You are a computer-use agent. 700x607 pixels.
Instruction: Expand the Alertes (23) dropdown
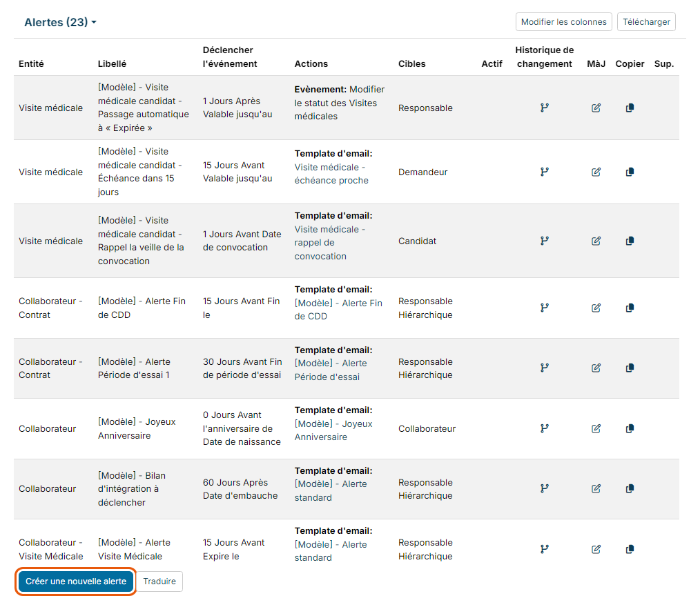click(x=60, y=22)
